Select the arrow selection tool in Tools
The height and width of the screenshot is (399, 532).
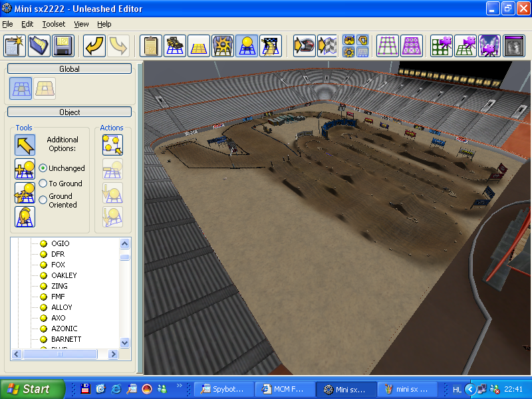click(25, 144)
